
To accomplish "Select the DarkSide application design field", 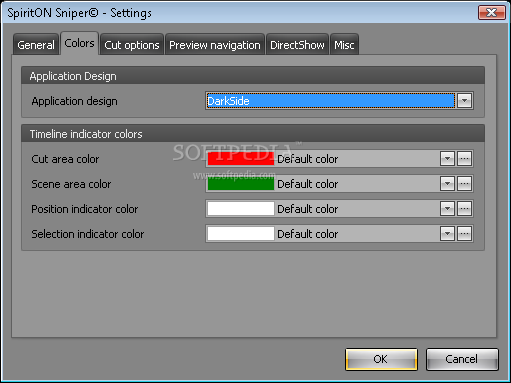I will point(330,101).
